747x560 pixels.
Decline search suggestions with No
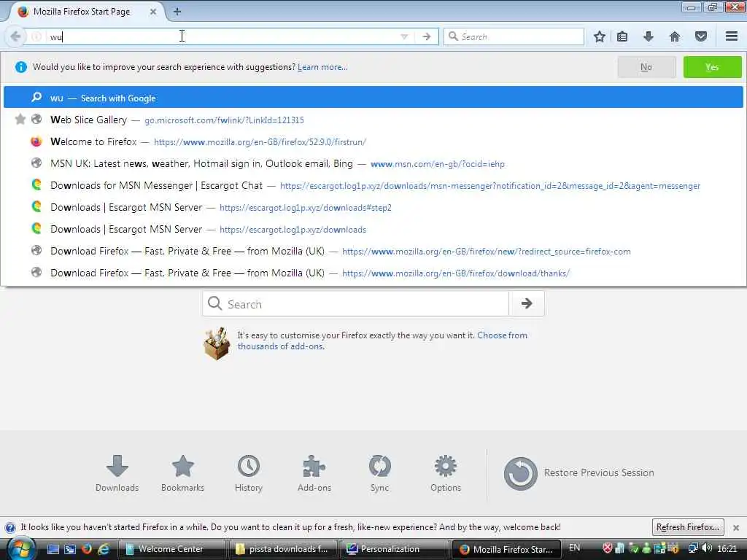tap(646, 67)
